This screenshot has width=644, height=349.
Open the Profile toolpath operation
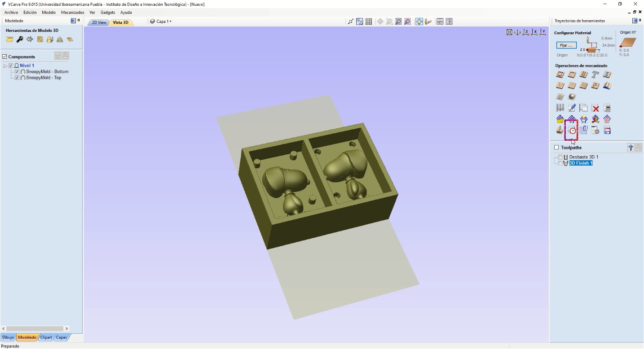click(560, 74)
